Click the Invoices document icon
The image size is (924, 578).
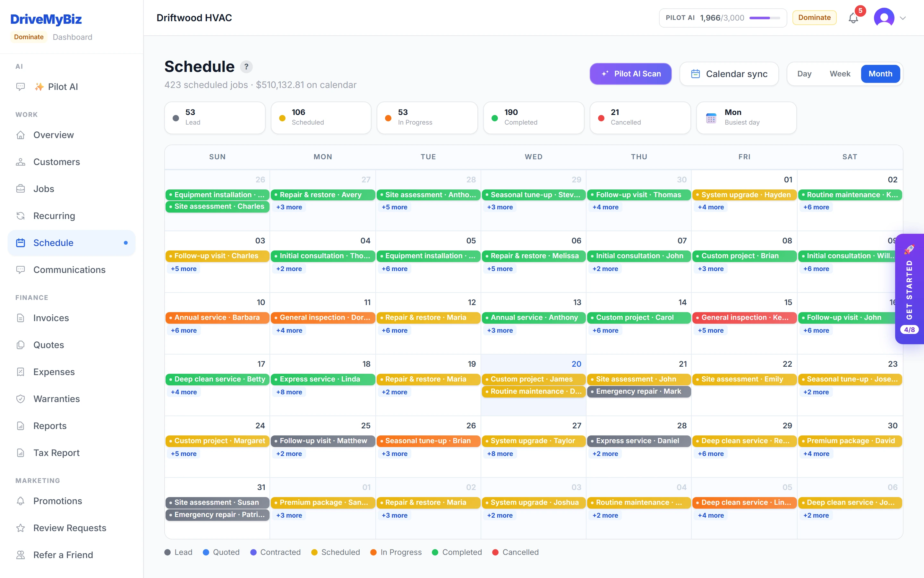click(x=21, y=318)
